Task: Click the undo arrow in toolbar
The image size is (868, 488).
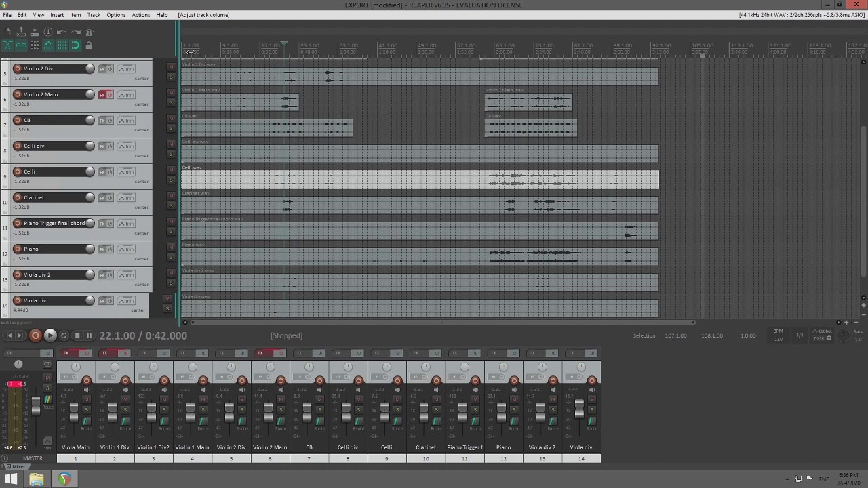Action: tap(62, 32)
